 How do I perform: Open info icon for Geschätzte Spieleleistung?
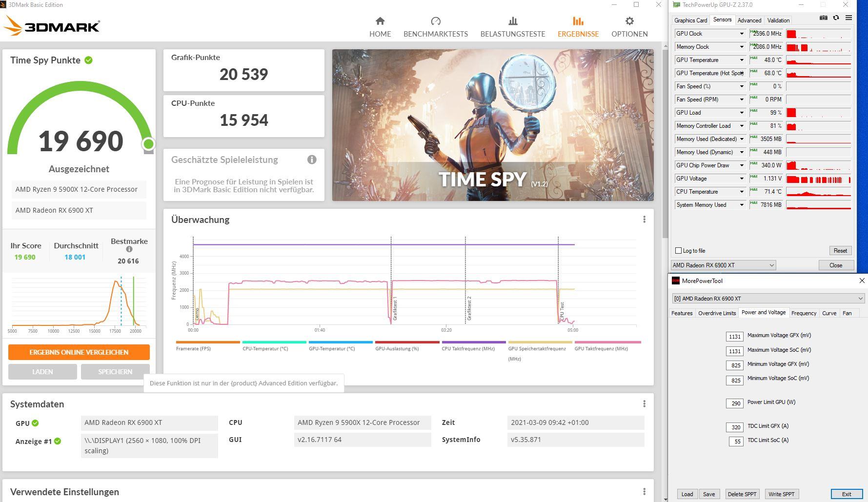(x=312, y=160)
